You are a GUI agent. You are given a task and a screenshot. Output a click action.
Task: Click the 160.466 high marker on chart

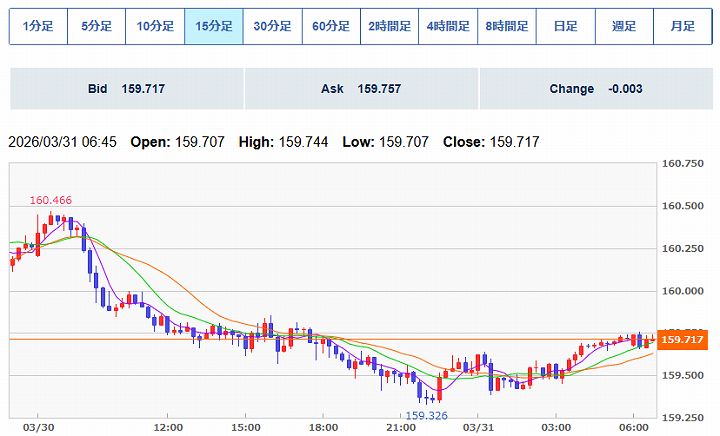tap(51, 201)
